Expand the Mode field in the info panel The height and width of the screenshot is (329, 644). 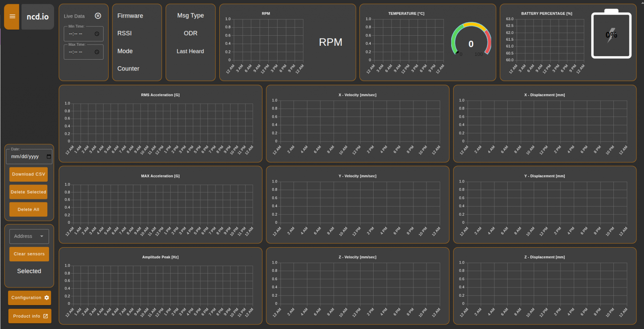(125, 51)
